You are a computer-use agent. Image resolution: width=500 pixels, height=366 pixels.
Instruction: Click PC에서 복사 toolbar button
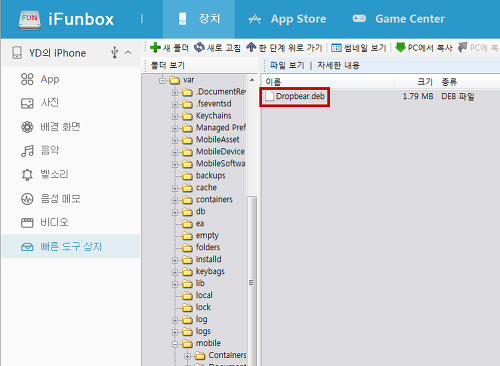pos(424,48)
